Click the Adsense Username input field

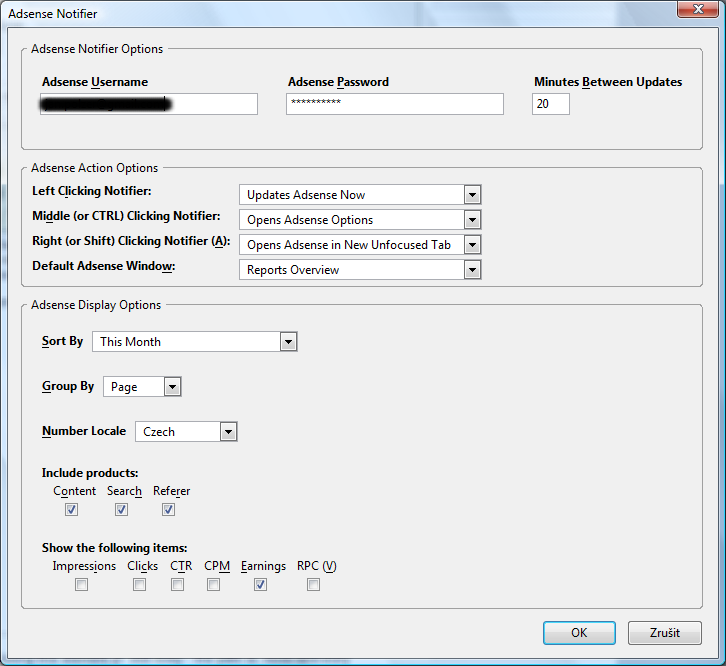149,104
